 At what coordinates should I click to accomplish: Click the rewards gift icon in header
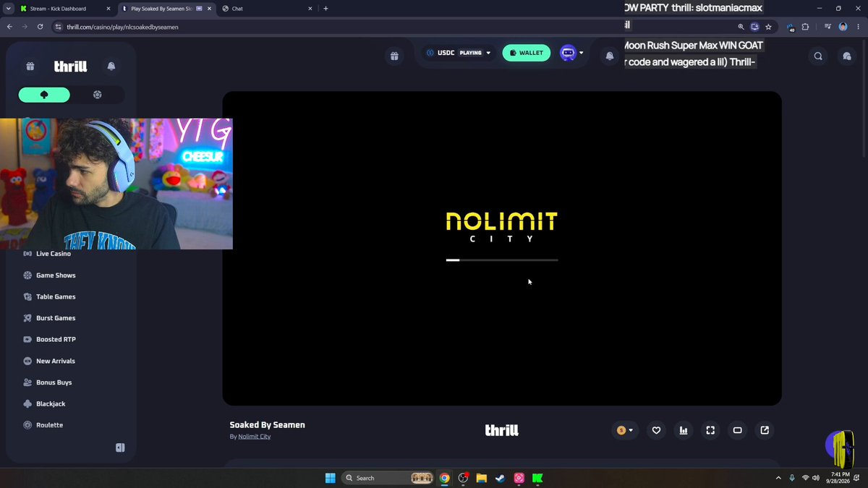click(x=393, y=56)
